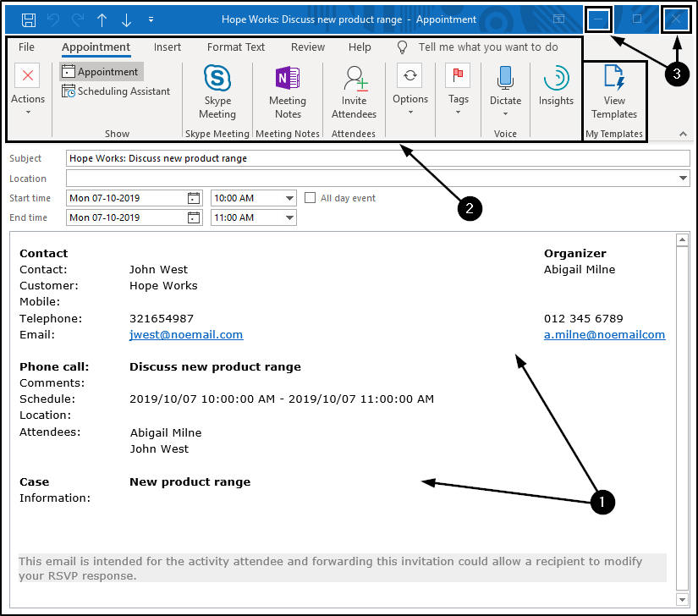Viewport: 698px width, 616px height.
Task: Expand the start time 10:00 AM dropdown
Action: pyautogui.click(x=289, y=198)
